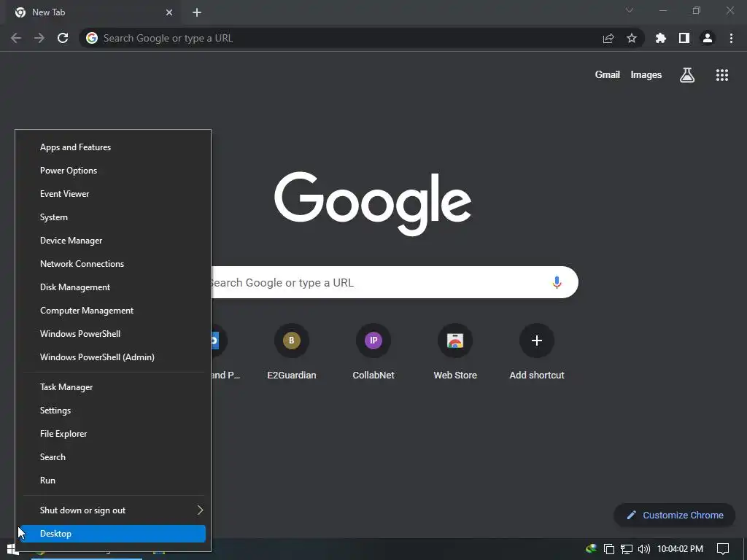Choose the System menu entry
Screen dimensions: 747x560
tap(113, 217)
